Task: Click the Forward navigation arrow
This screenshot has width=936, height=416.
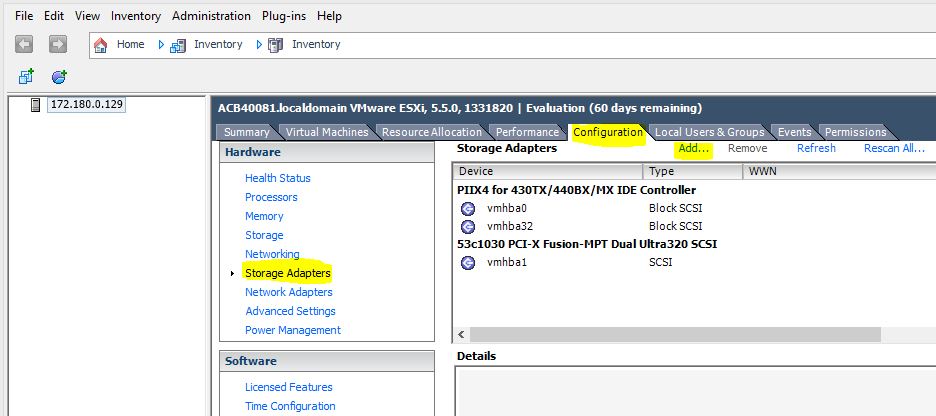Action: click(x=58, y=44)
